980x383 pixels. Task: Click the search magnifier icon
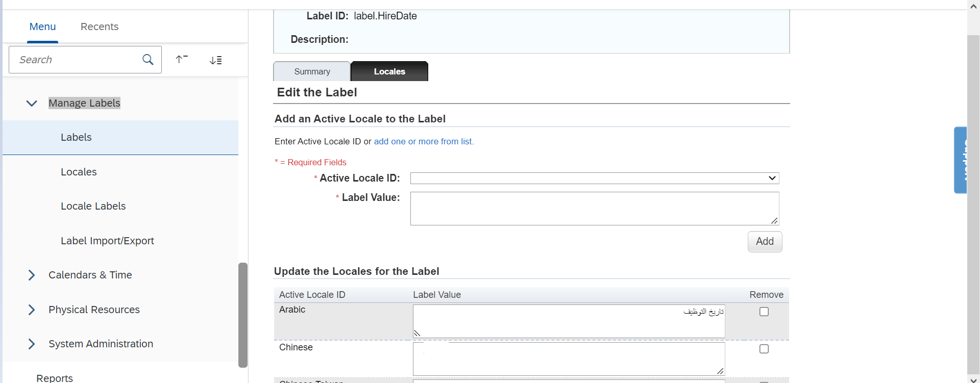pyautogui.click(x=148, y=60)
